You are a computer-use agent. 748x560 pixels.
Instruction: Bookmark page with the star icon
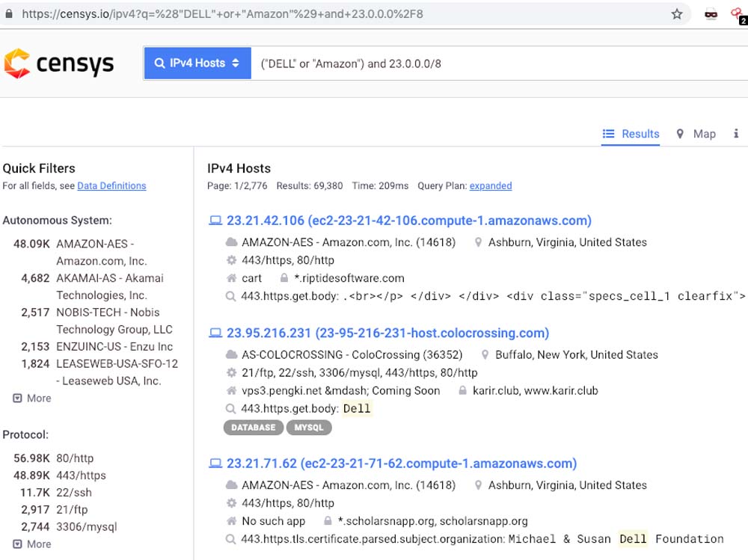(677, 13)
